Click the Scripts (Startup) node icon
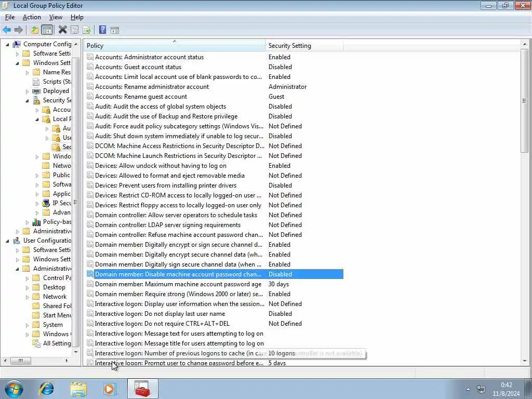The width and height of the screenshot is (532, 399). click(36, 82)
